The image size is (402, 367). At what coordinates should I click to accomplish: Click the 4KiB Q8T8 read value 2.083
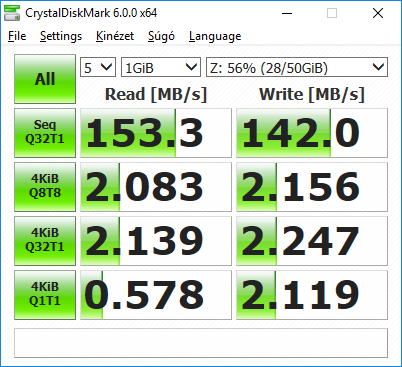pyautogui.click(x=156, y=187)
